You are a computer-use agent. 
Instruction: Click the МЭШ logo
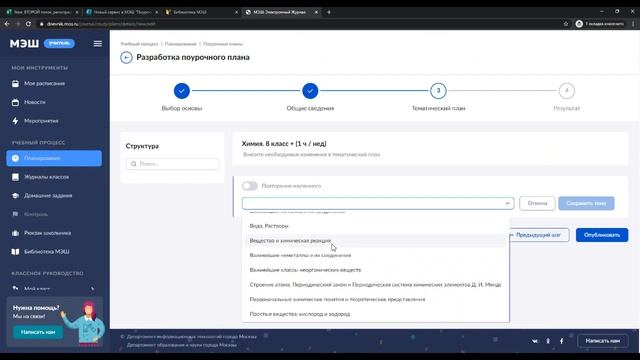point(24,43)
